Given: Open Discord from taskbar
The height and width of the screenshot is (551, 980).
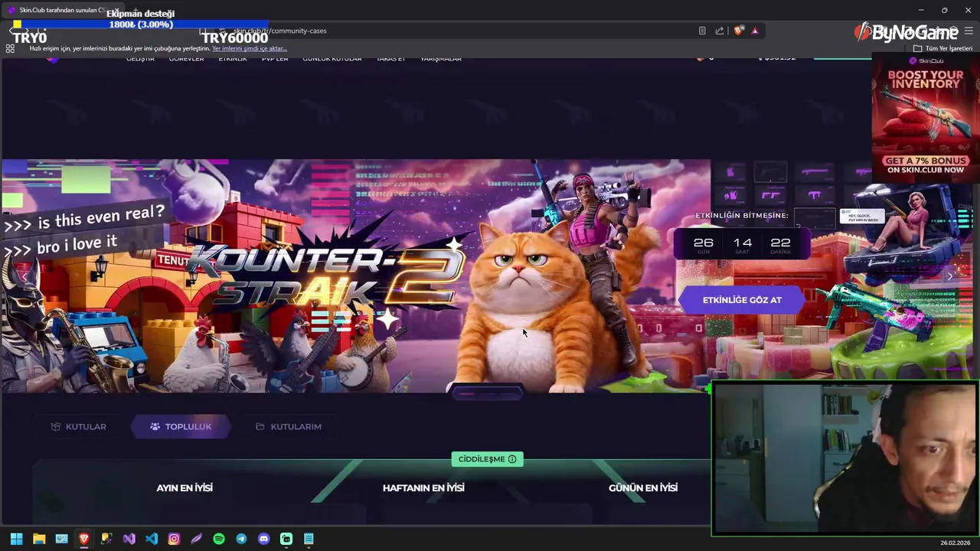Looking at the screenshot, I should point(264,539).
